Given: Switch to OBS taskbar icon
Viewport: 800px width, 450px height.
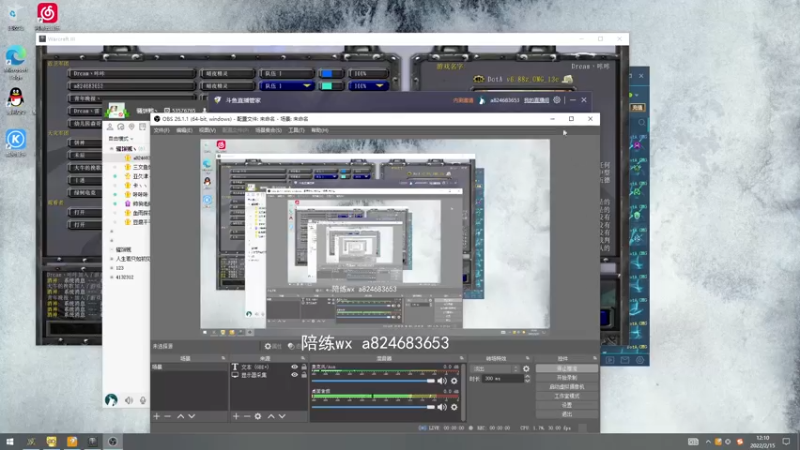Looking at the screenshot, I should pyautogui.click(x=113, y=441).
